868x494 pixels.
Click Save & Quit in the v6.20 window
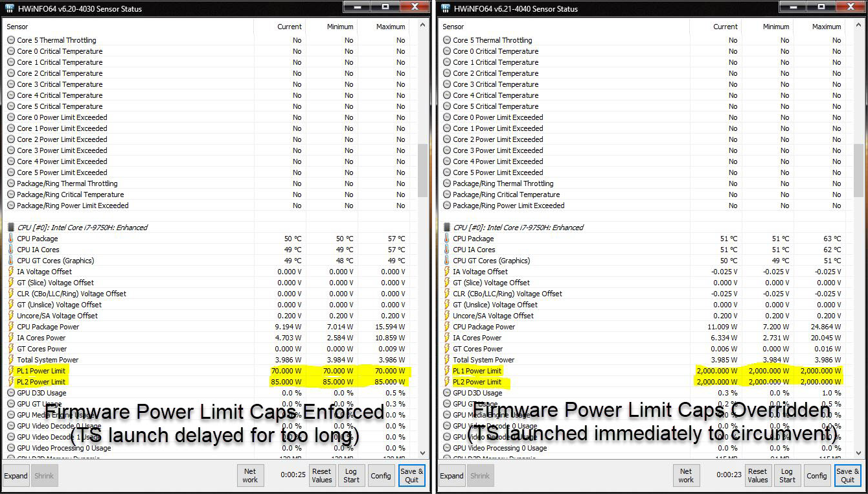coord(411,475)
